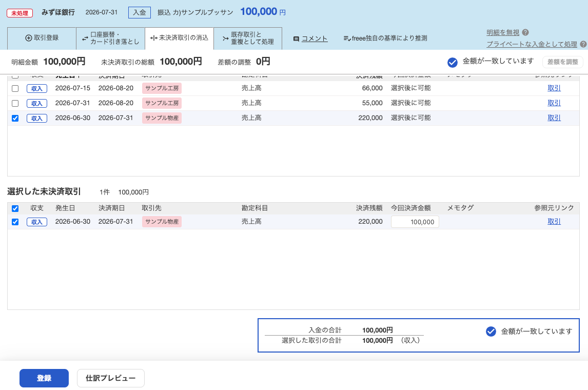
Task: Click サンプル工房 tag in 2026-07-31 row
Action: pyautogui.click(x=162, y=103)
